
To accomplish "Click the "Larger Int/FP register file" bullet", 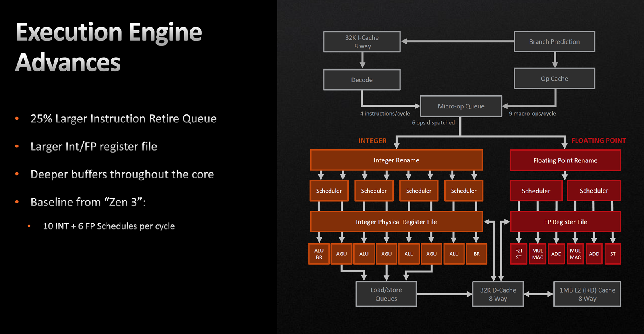I will [x=94, y=147].
